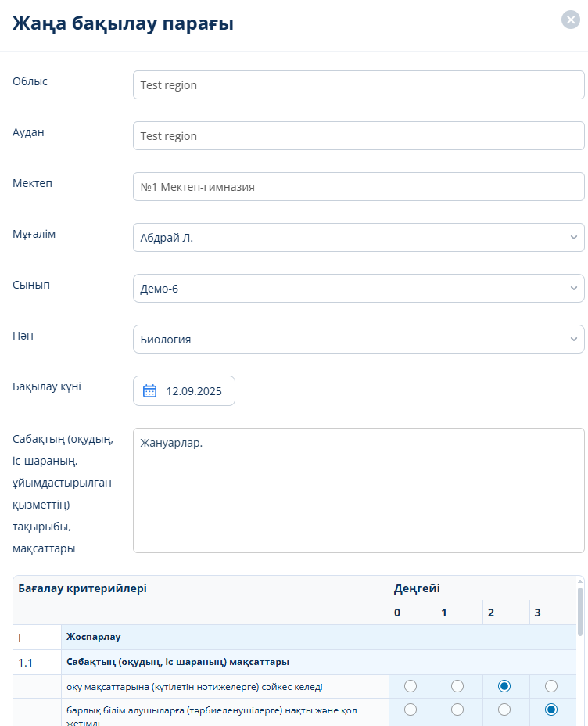This screenshot has width=588, height=726.
Task: Click into the Аудан text field
Action: [358, 136]
